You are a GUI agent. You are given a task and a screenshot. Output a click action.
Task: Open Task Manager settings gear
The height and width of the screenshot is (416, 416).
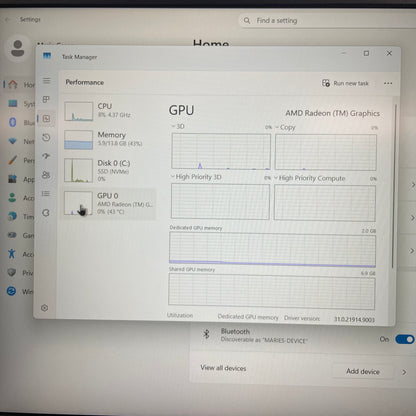pos(44,308)
